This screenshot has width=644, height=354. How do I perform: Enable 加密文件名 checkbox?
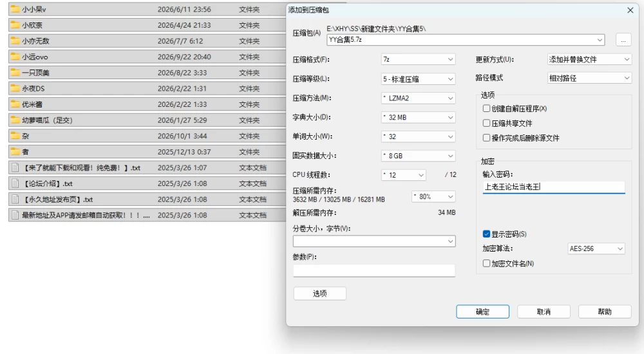486,264
